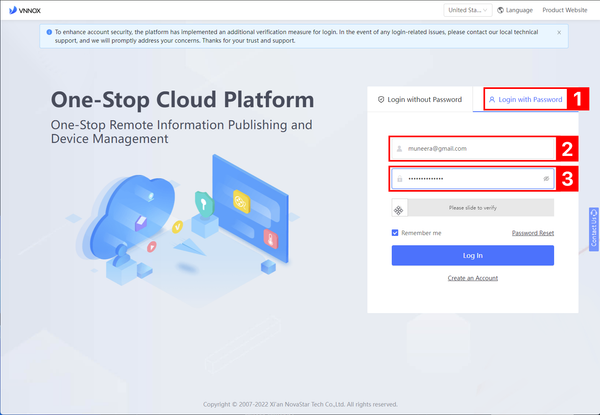The height and width of the screenshot is (415, 600).
Task: Click the globe icon beside Language
Action: pyautogui.click(x=501, y=10)
